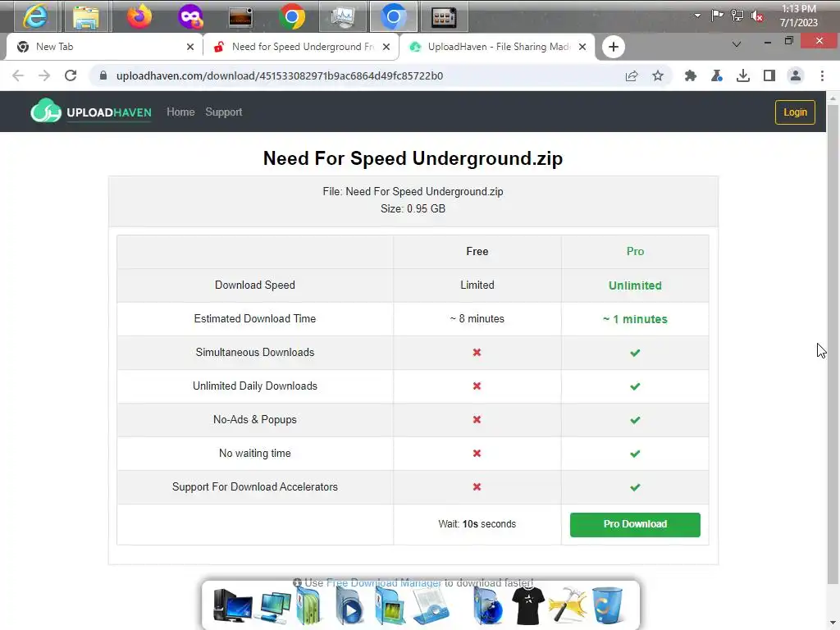This screenshot has height=630, width=840.
Task: Go to the Home nav link
Action: click(180, 112)
